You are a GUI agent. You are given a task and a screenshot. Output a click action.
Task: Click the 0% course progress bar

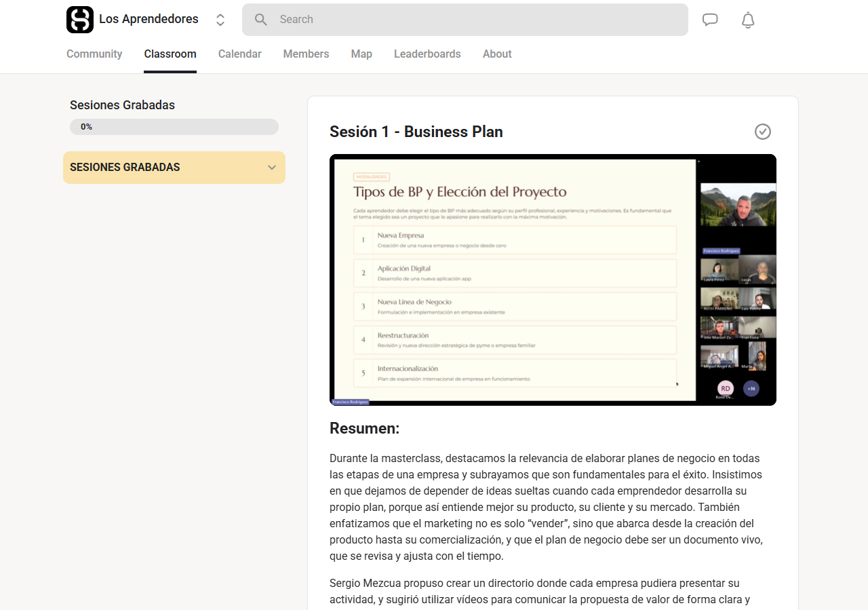coord(174,127)
